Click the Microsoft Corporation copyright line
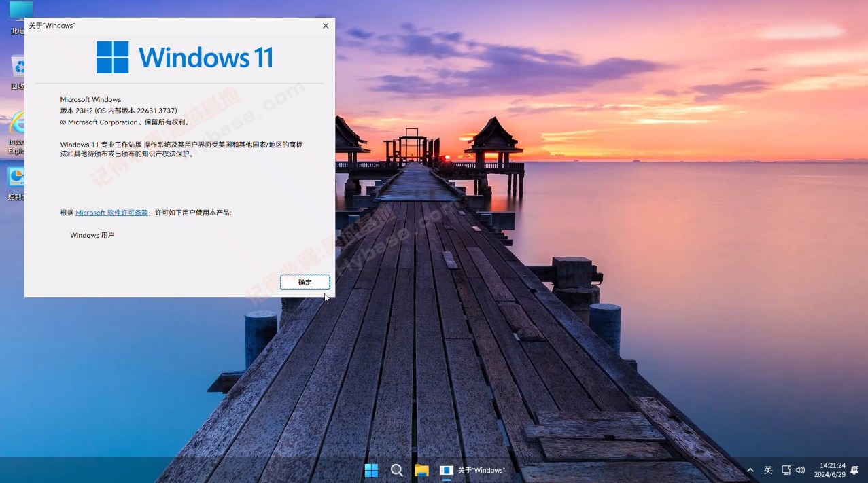This screenshot has height=483, width=868. 125,122
